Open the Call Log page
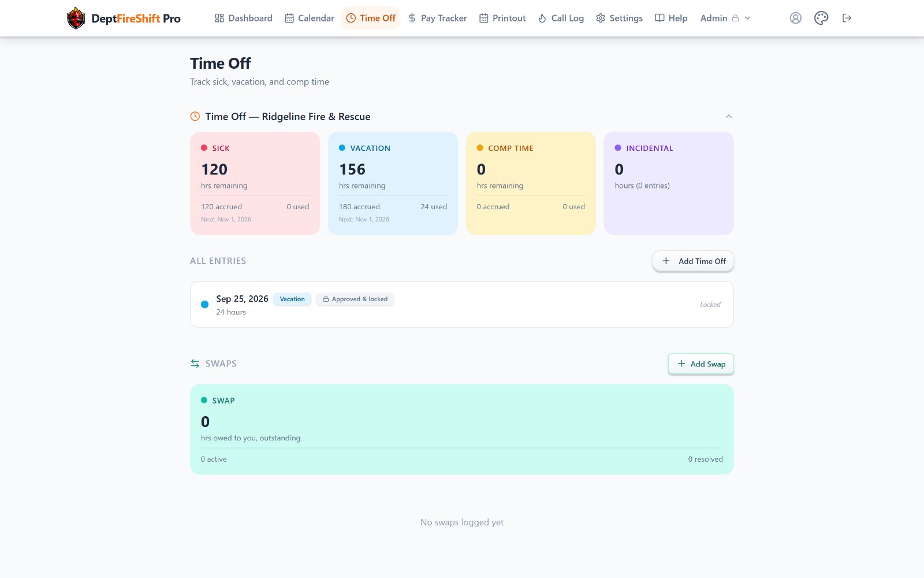The width and height of the screenshot is (924, 578). point(561,18)
